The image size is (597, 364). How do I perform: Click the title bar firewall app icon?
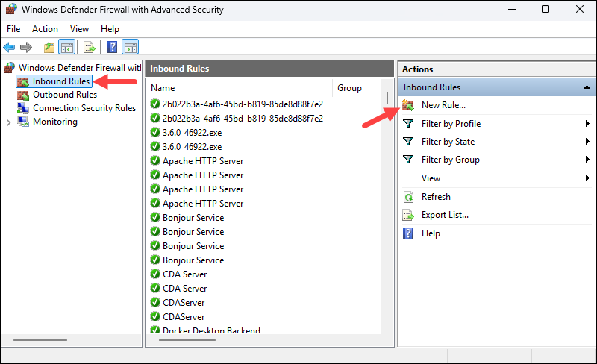pos(11,9)
